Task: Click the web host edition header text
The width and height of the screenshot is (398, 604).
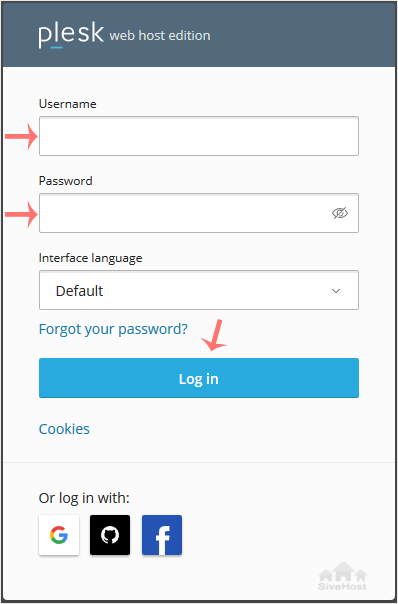Action: point(160,36)
